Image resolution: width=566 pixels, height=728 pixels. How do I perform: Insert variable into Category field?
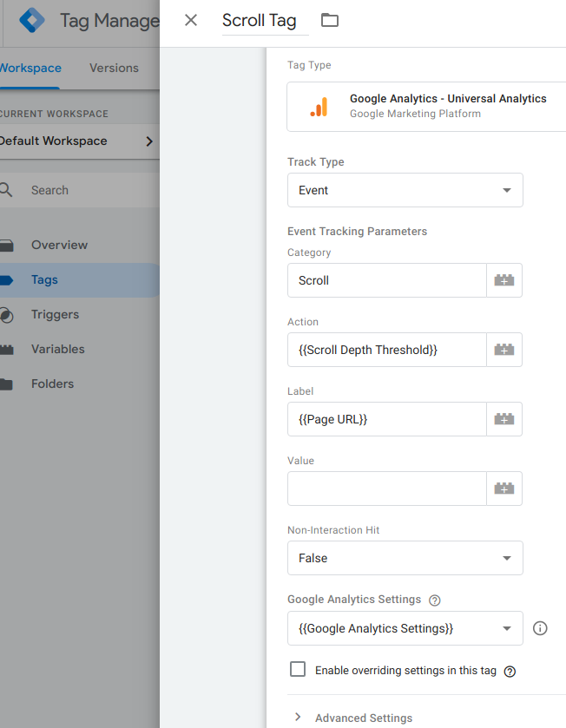click(x=504, y=280)
